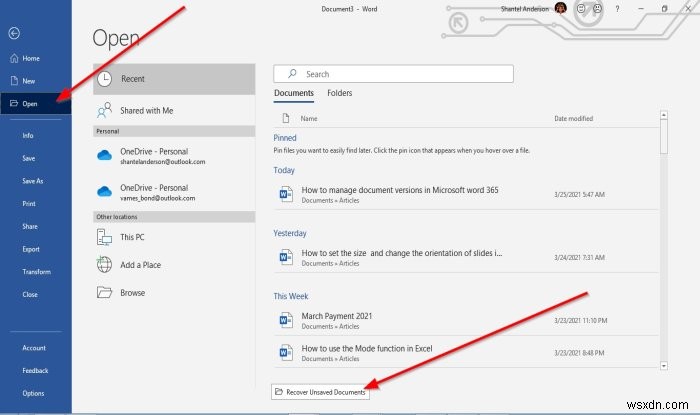Select the Add a Place globe icon
Viewport: 700px width, 415px height.
coord(104,265)
